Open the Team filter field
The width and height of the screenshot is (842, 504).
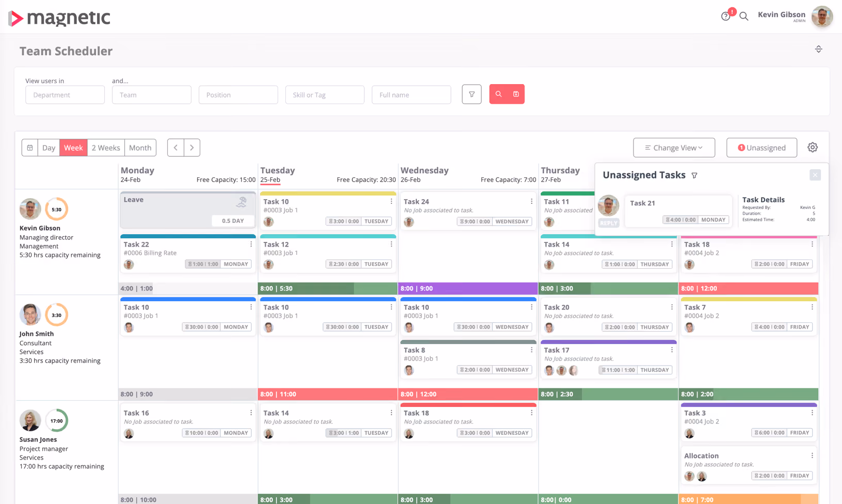click(x=152, y=95)
